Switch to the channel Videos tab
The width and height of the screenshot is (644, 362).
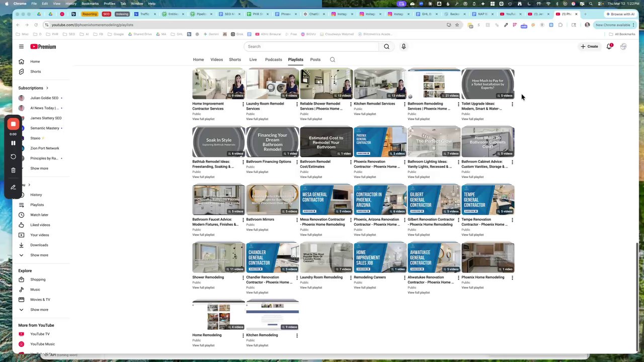point(216,60)
